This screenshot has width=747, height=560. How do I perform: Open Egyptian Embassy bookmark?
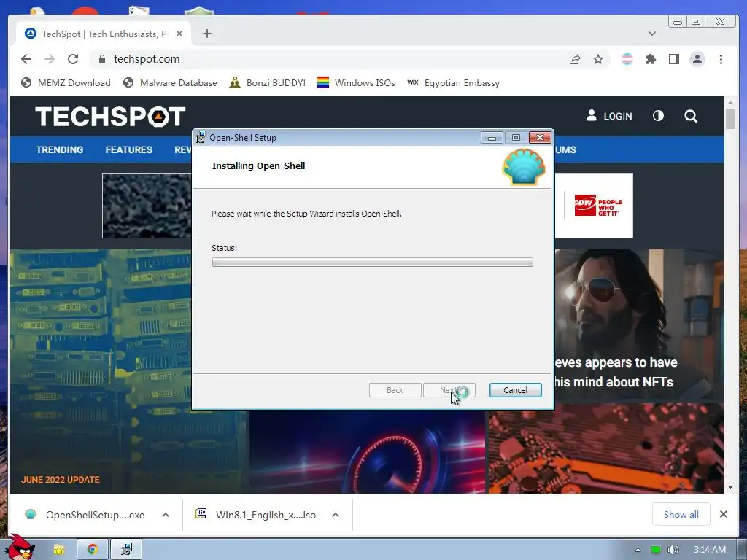coord(453,83)
